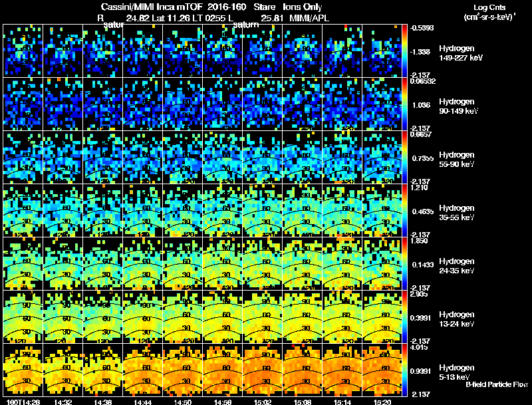Open the 90-149 keV panel at 15:08

(303, 104)
